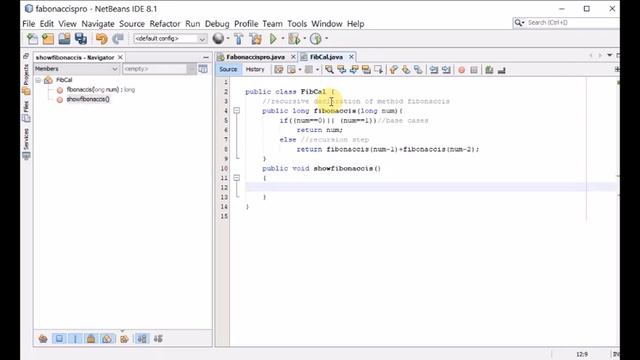Collapse the fibonaccis method fold marker
The image size is (640, 360).
point(237,111)
